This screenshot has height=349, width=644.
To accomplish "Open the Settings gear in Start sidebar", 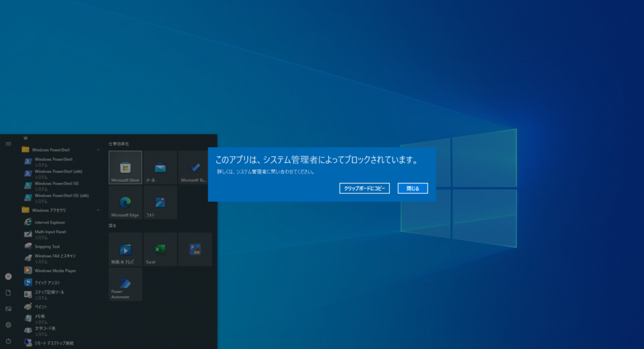I will click(x=8, y=324).
